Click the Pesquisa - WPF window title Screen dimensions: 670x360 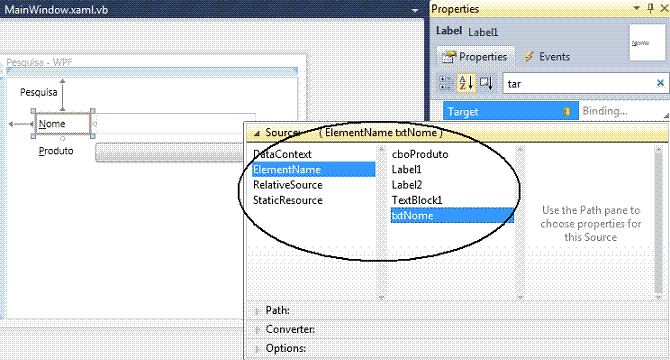coord(39,62)
